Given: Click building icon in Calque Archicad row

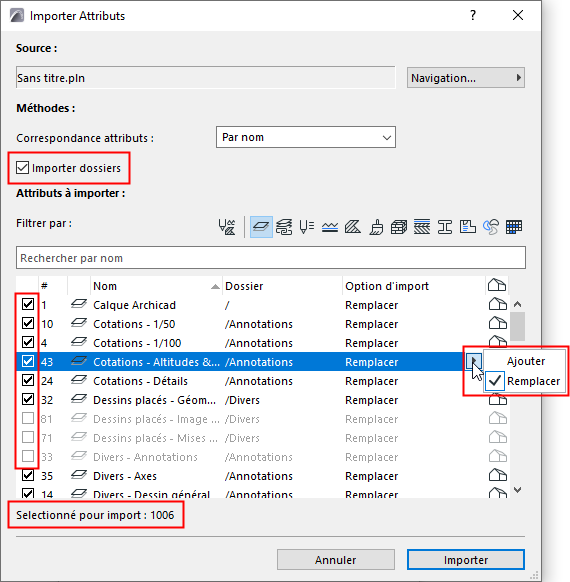Looking at the screenshot, I should [498, 304].
